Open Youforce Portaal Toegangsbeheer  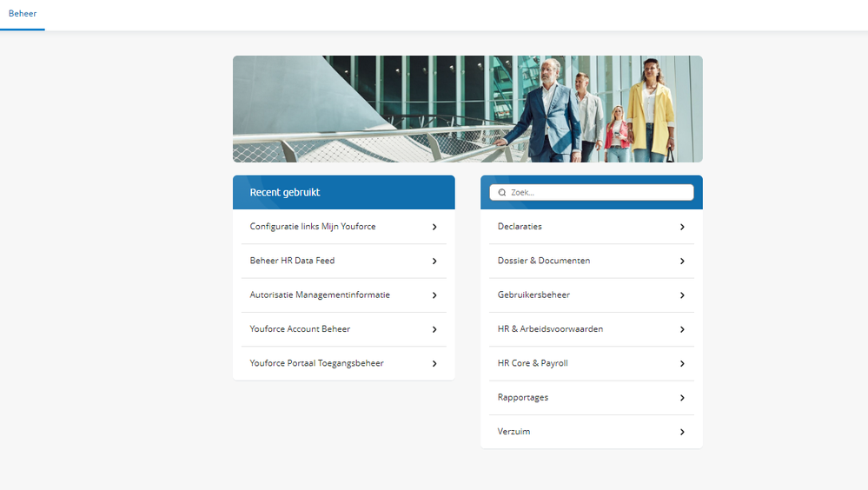(x=344, y=363)
